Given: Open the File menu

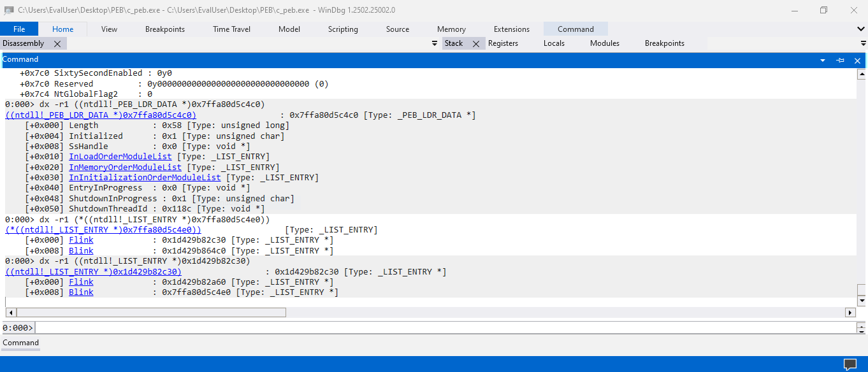Looking at the screenshot, I should (19, 29).
